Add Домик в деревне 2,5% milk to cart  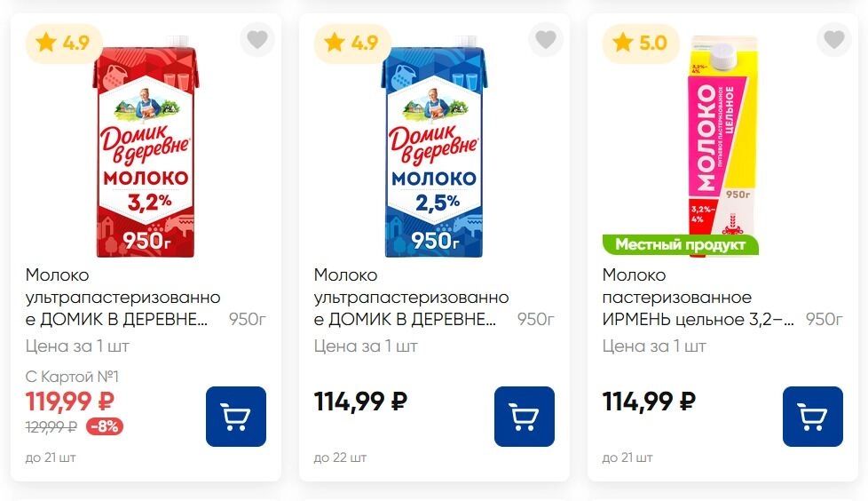(524, 416)
